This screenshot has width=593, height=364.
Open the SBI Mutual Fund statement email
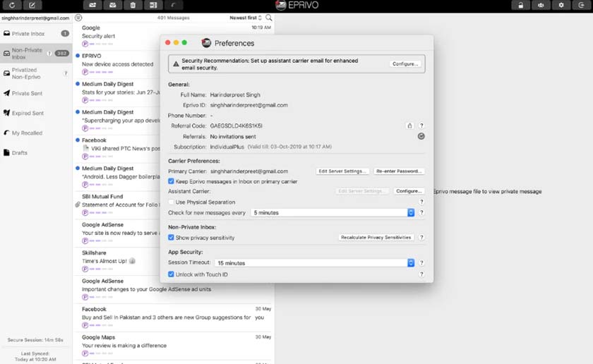[117, 205]
